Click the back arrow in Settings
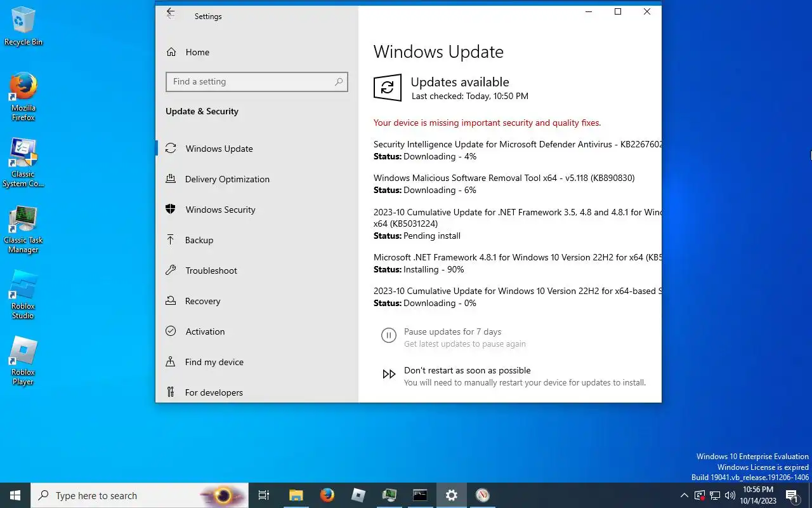 click(x=170, y=13)
